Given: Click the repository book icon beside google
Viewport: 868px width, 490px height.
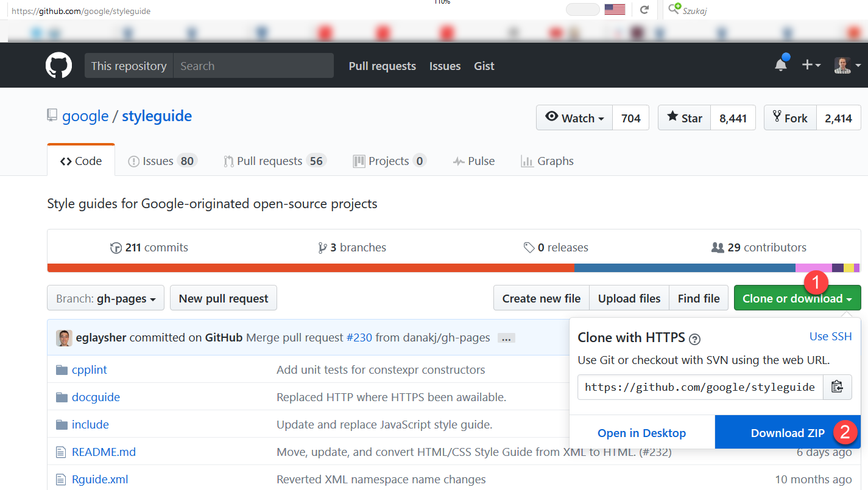Looking at the screenshot, I should click(x=52, y=116).
